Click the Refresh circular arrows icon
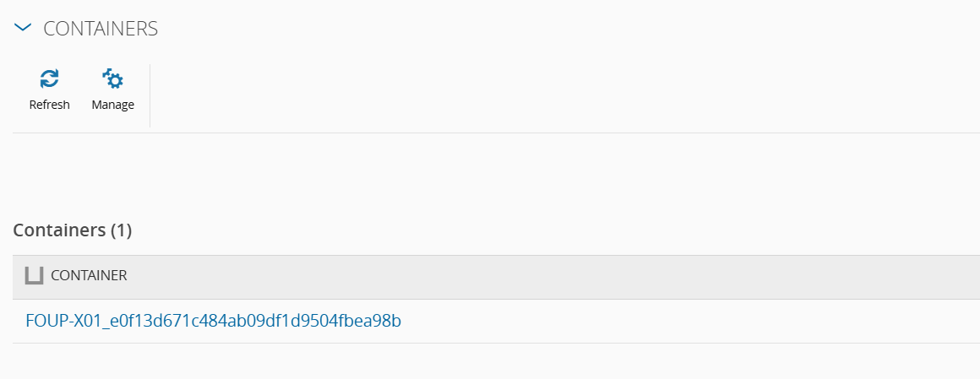Image resolution: width=980 pixels, height=379 pixels. tap(49, 79)
